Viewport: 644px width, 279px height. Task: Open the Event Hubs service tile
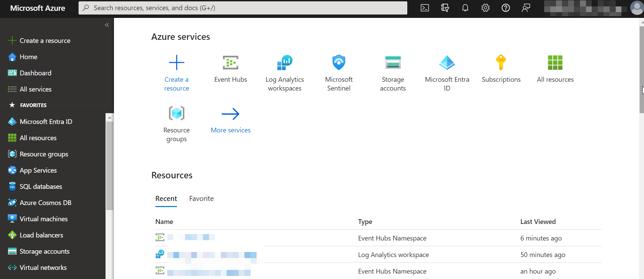pyautogui.click(x=231, y=69)
